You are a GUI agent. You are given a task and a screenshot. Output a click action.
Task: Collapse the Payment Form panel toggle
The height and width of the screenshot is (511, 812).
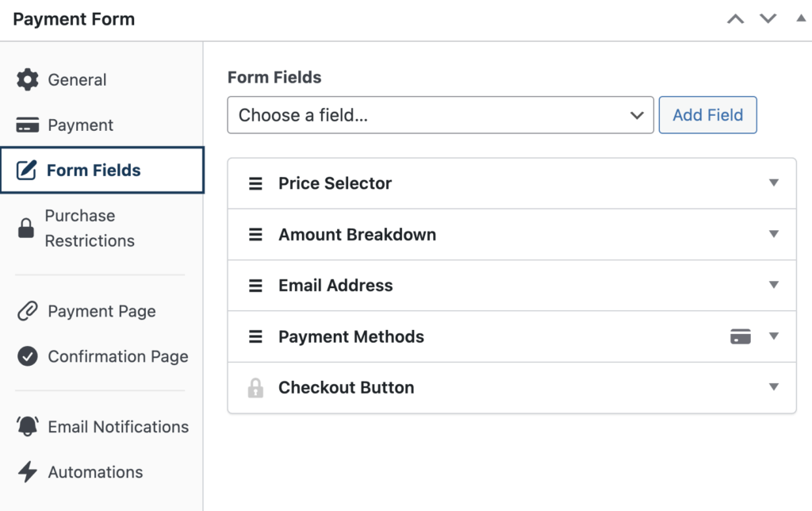[800, 18]
